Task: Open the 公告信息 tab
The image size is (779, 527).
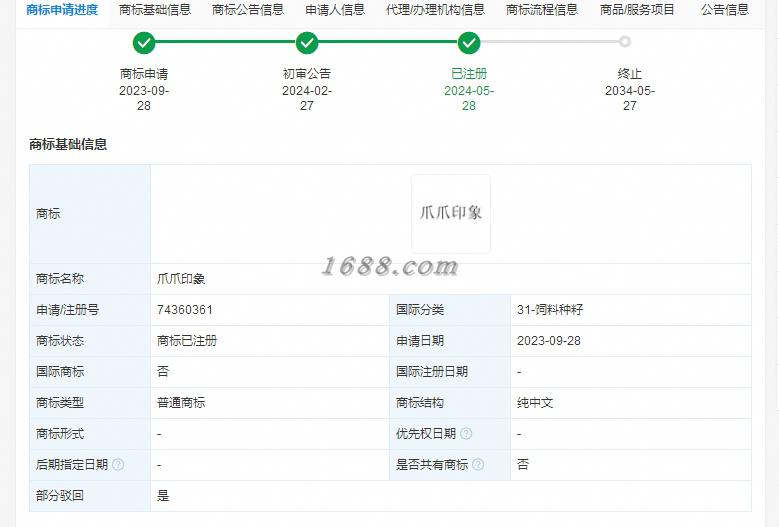Action: pyautogui.click(x=725, y=10)
